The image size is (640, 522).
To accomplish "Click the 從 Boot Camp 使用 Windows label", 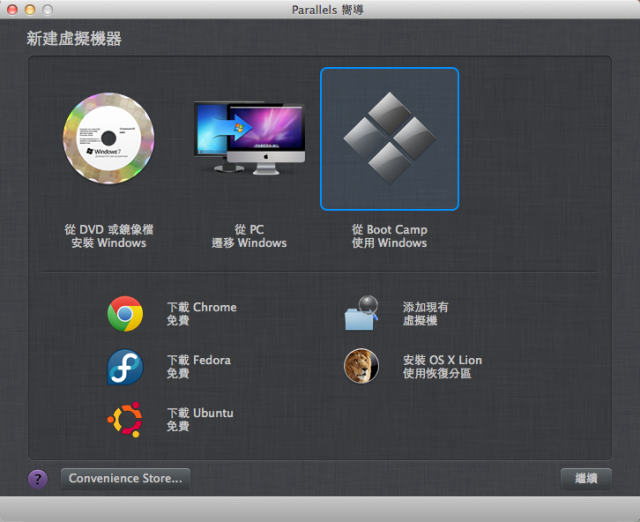I will coord(390,236).
